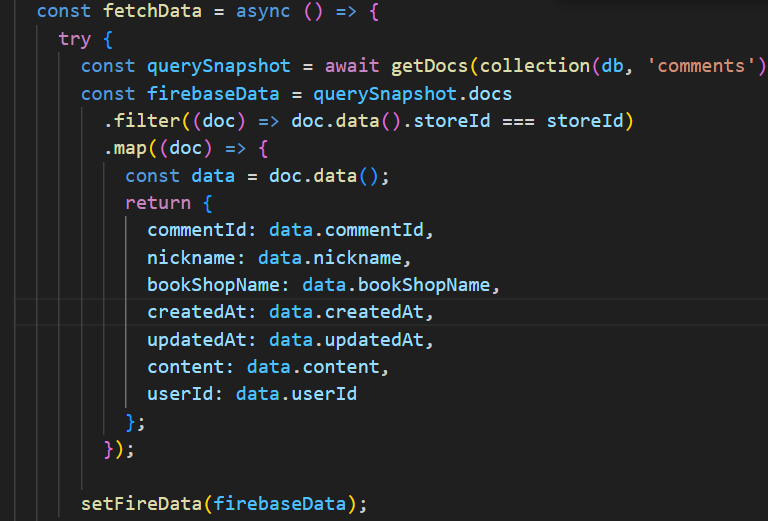Click the 'collection' function call
Viewport: 768px width, 521px height.
[x=535, y=66]
